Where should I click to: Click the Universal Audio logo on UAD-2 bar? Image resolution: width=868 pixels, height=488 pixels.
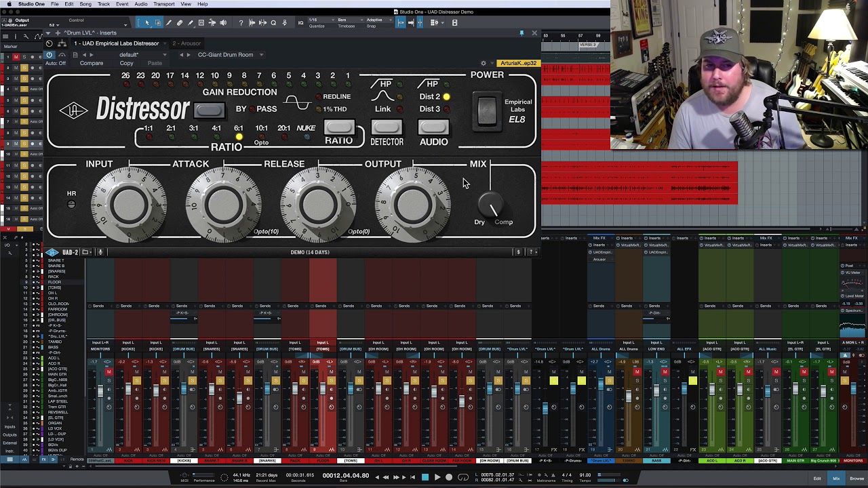tap(52, 252)
